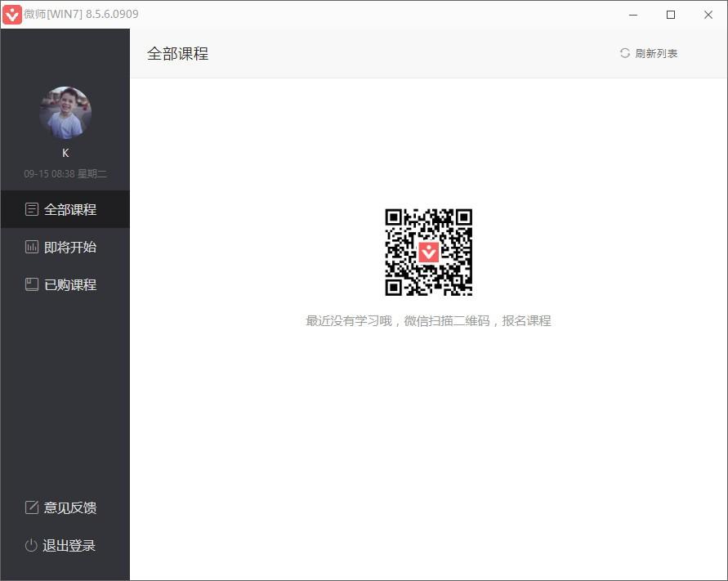Click the username K under the avatar
This screenshot has width=728, height=581.
click(x=65, y=153)
